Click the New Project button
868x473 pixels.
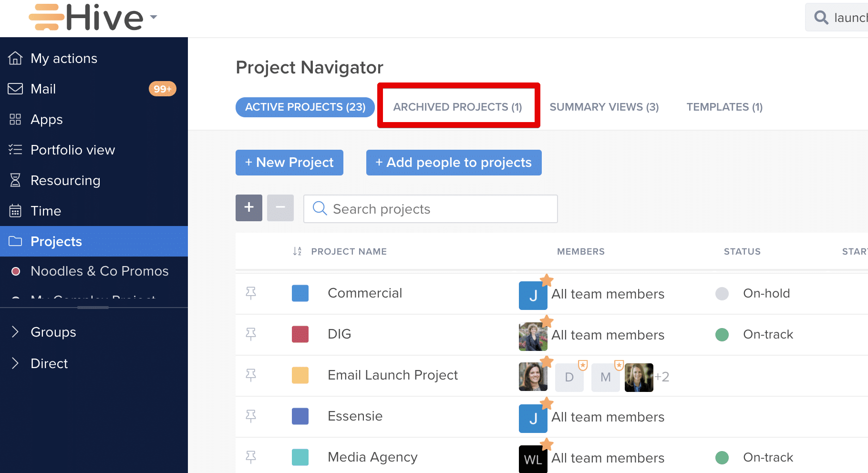(x=289, y=163)
